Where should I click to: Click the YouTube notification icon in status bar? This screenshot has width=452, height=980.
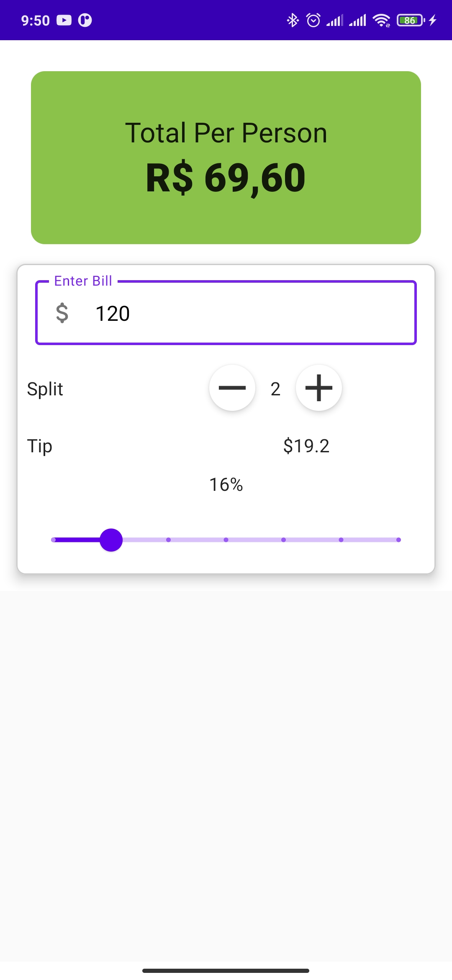(65, 20)
